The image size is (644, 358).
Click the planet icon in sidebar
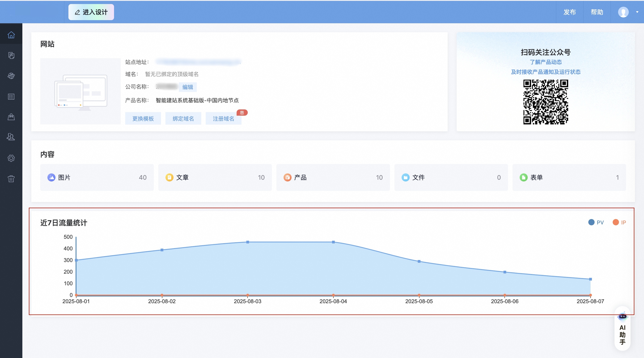coord(11,76)
